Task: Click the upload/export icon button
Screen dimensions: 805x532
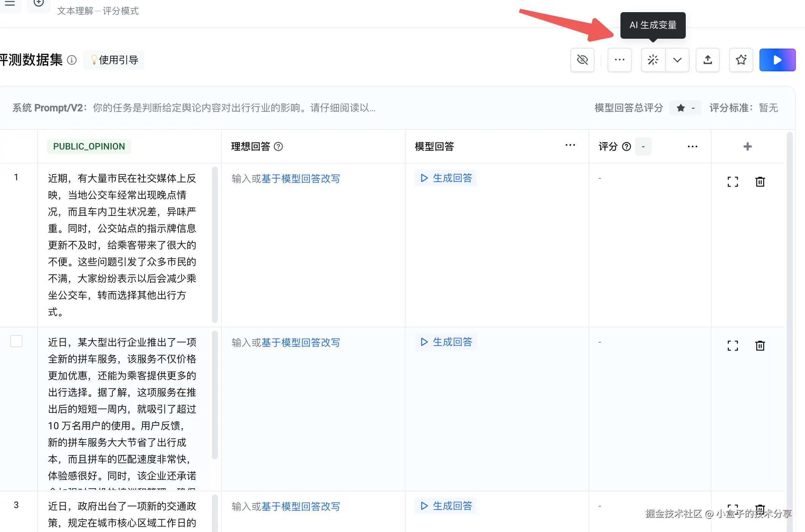Action: click(x=707, y=60)
